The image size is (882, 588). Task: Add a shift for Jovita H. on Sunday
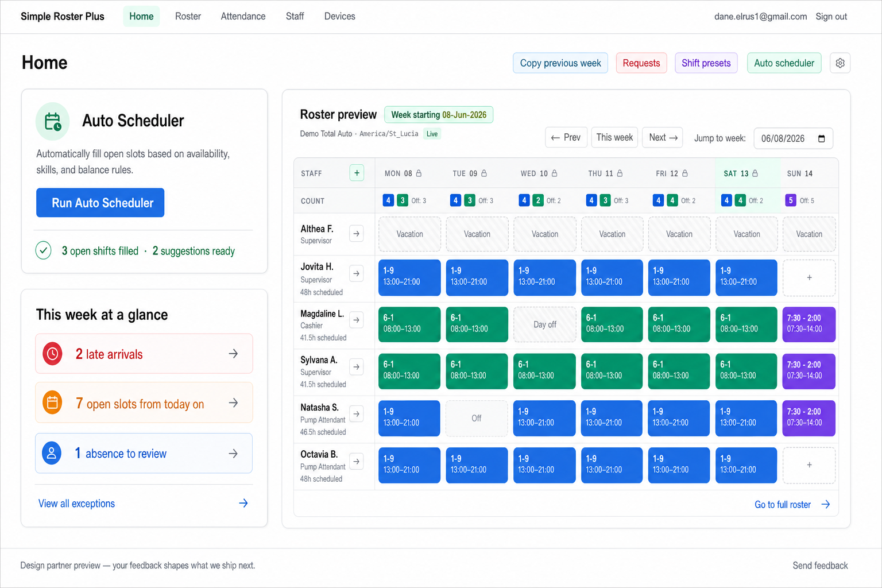tap(809, 278)
